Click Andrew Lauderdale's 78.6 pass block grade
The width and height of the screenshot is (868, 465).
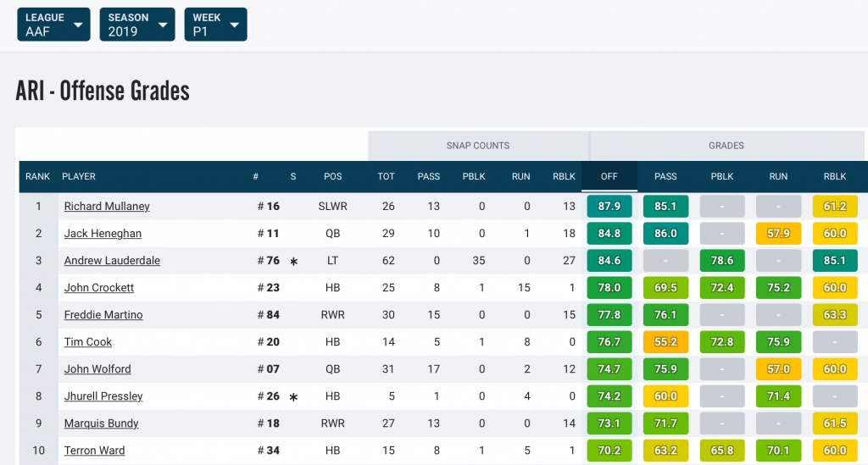722,260
